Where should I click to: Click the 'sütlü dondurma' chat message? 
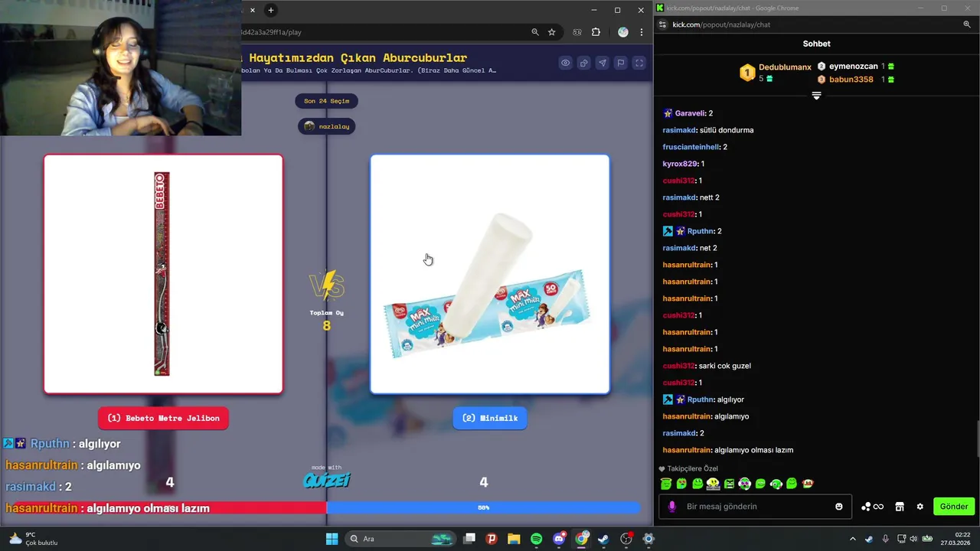tap(726, 130)
